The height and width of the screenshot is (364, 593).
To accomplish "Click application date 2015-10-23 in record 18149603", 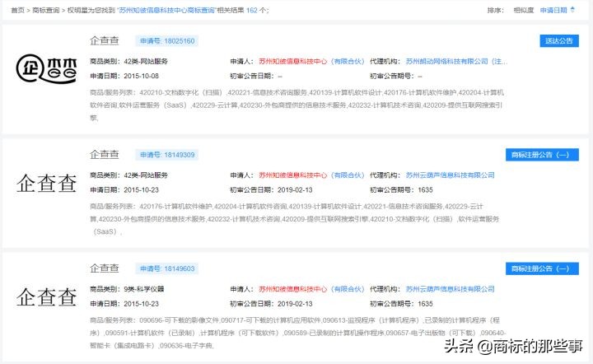I will (141, 304).
